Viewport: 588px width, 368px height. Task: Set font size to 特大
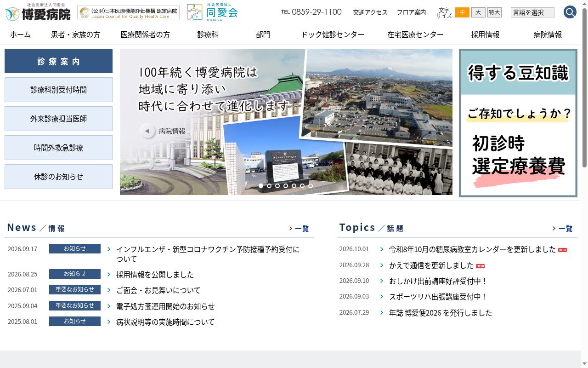pyautogui.click(x=494, y=12)
